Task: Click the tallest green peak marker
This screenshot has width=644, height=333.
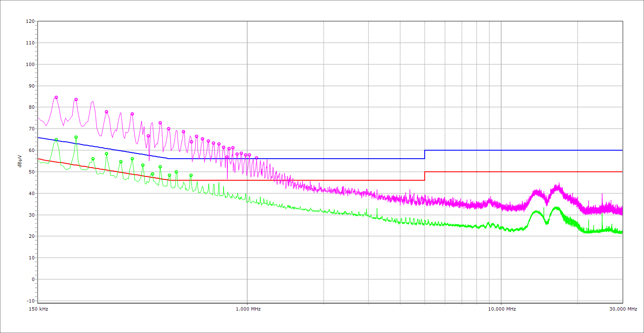Action: pos(76,137)
